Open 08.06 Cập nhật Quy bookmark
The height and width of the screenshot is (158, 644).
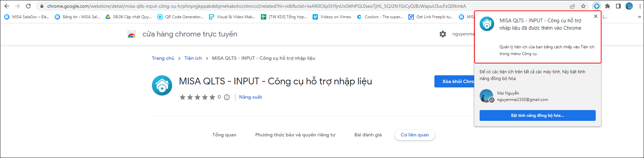pos(129,17)
